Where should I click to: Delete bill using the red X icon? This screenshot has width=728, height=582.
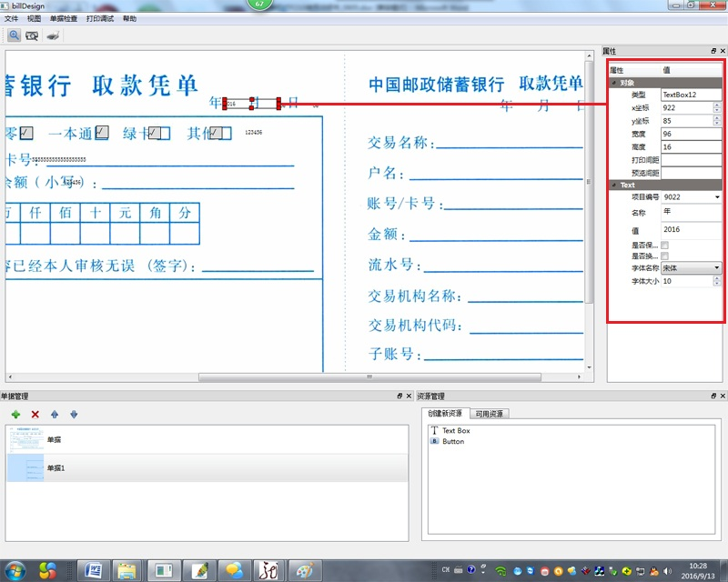[x=35, y=415]
